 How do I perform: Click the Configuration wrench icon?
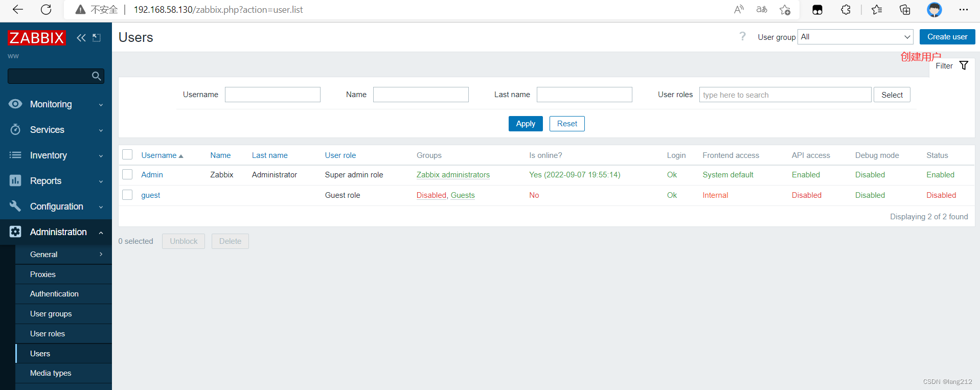[15, 206]
